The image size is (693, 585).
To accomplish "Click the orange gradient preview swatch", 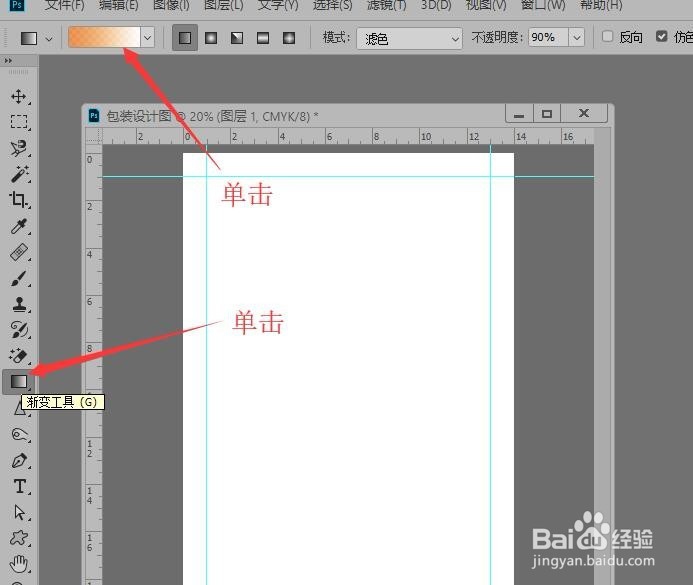I will tap(104, 37).
